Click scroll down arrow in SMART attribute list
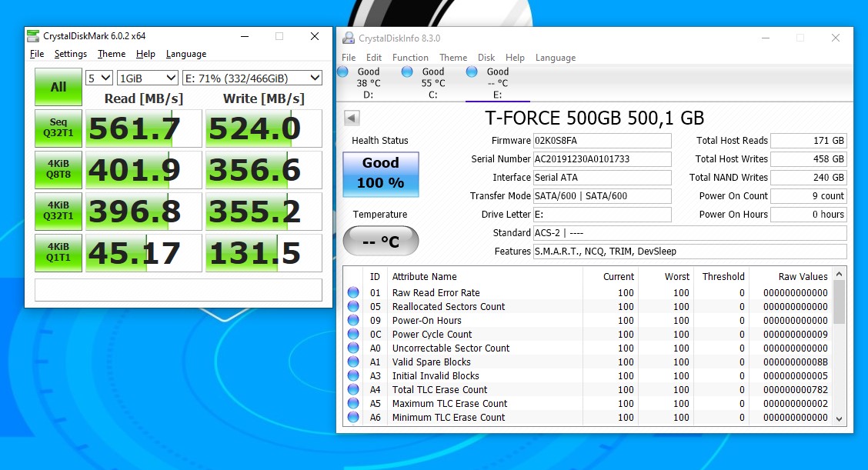Viewport: 868px width, 470px height. (840, 419)
